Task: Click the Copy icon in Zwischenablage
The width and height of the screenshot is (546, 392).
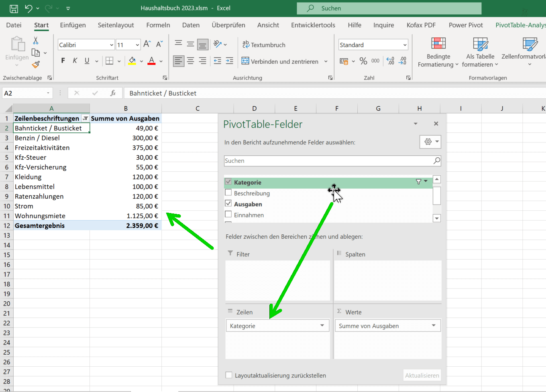Action: (36, 53)
